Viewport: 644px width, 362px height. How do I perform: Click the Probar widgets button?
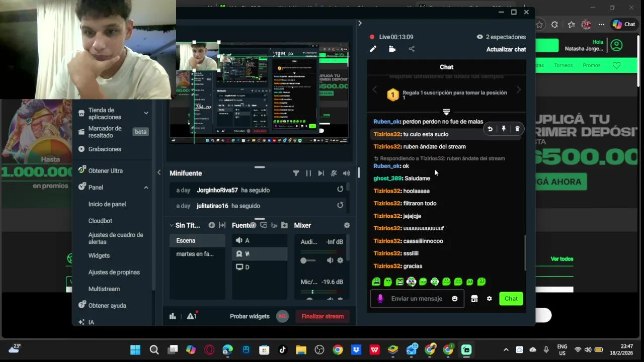point(250,316)
